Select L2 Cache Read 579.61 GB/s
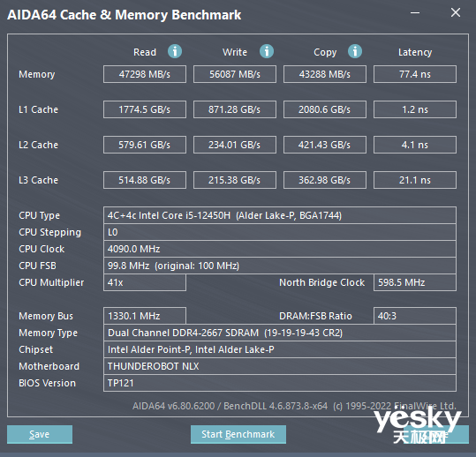 [x=145, y=145]
